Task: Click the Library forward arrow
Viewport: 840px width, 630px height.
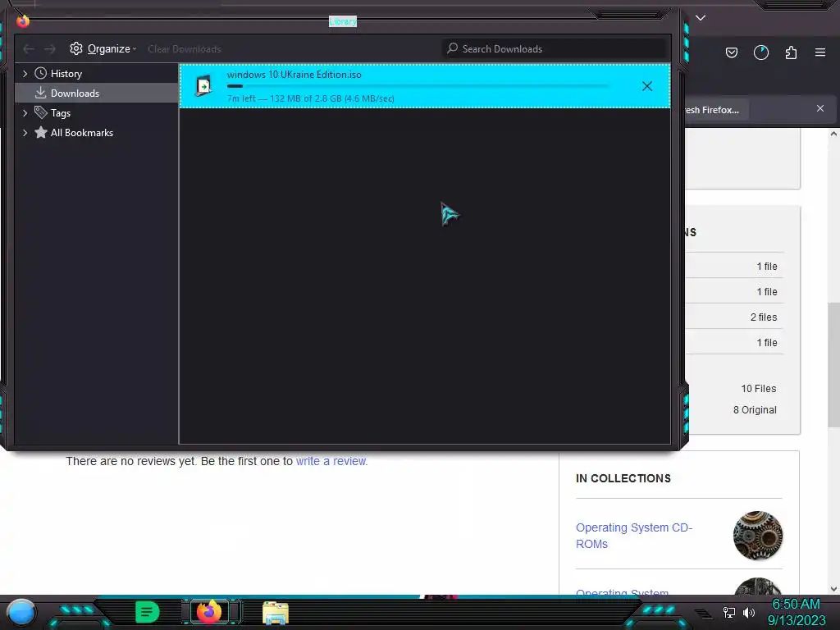Action: (x=50, y=49)
